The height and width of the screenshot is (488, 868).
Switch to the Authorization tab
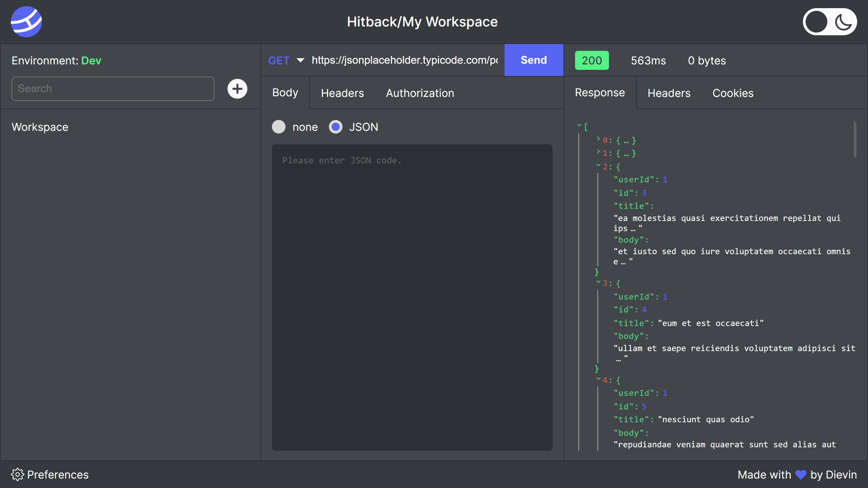click(x=420, y=93)
